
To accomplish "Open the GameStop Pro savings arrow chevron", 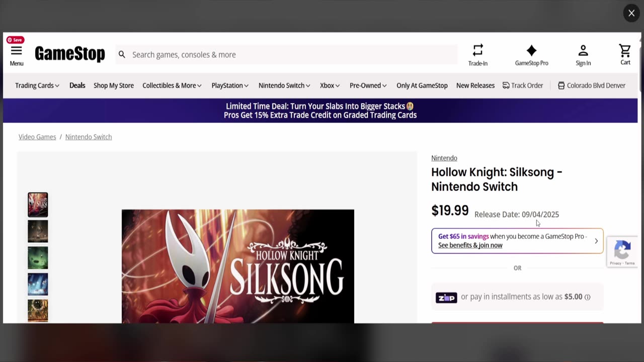I will coord(596,241).
